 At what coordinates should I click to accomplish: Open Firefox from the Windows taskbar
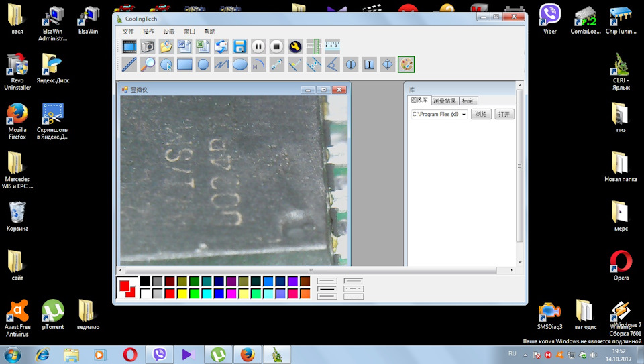pyautogui.click(x=247, y=354)
